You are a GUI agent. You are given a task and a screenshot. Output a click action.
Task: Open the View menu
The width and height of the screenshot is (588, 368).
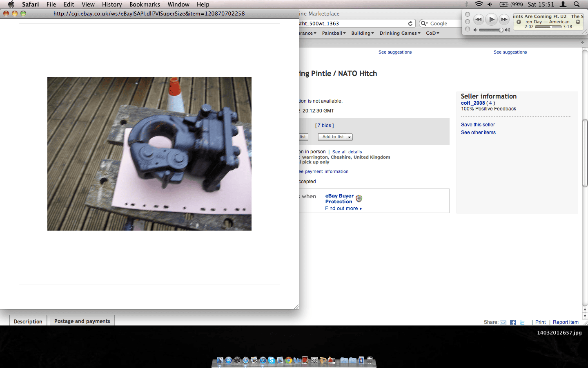click(88, 4)
